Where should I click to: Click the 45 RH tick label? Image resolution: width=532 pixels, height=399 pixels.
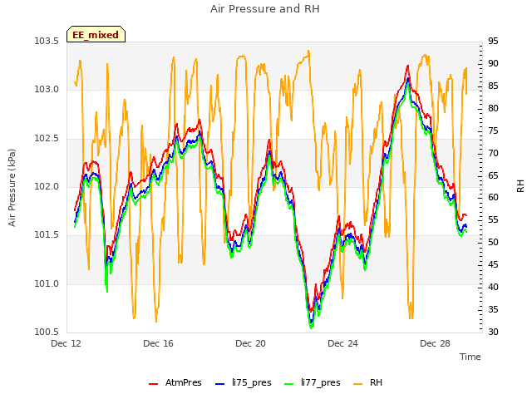point(493,264)
